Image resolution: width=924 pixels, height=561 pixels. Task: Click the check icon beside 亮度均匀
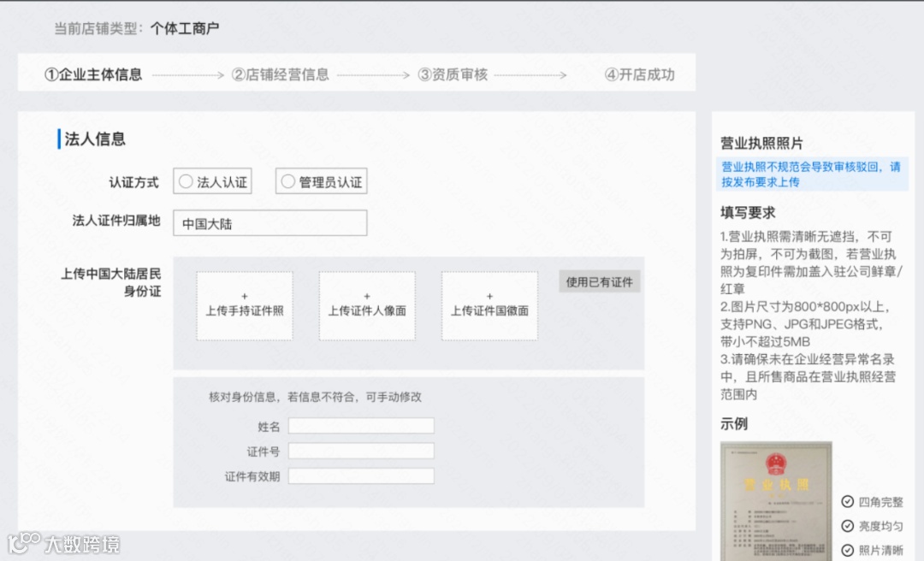tap(847, 526)
